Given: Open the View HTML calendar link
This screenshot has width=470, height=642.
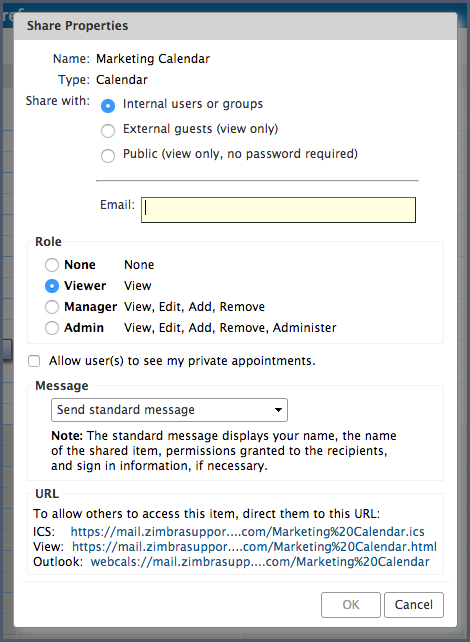Looking at the screenshot, I should coord(254,547).
